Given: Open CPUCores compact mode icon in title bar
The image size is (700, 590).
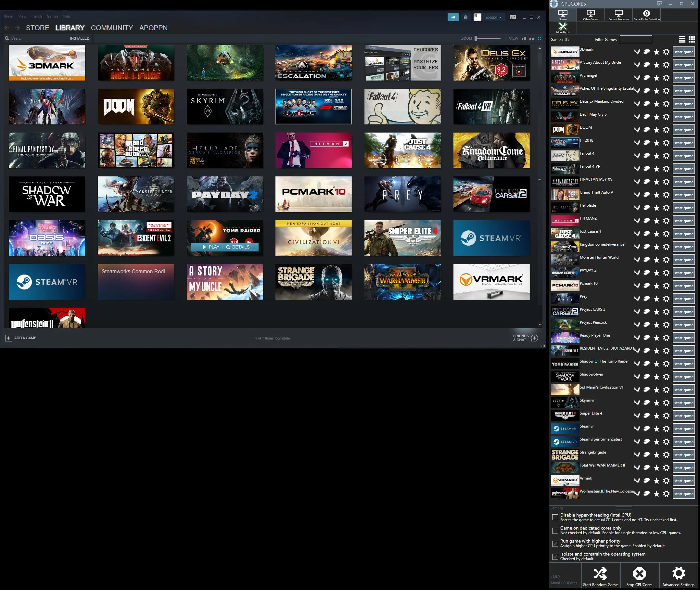Looking at the screenshot, I should [x=659, y=4].
